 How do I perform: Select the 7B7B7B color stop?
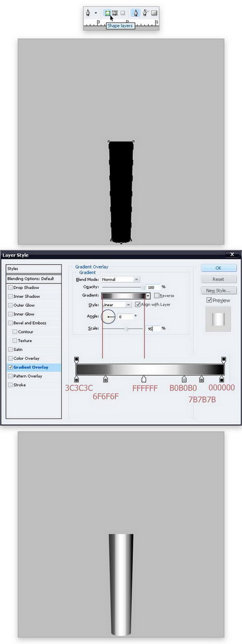pos(201,379)
